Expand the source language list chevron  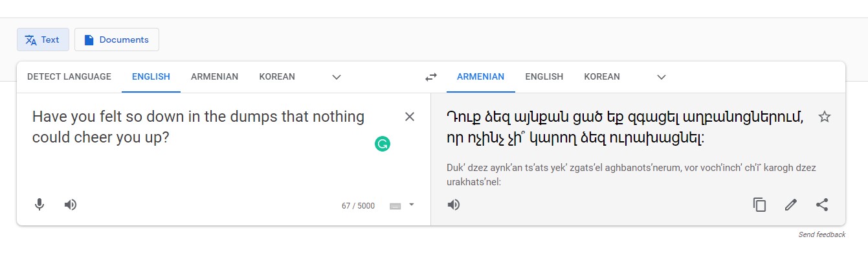(336, 77)
